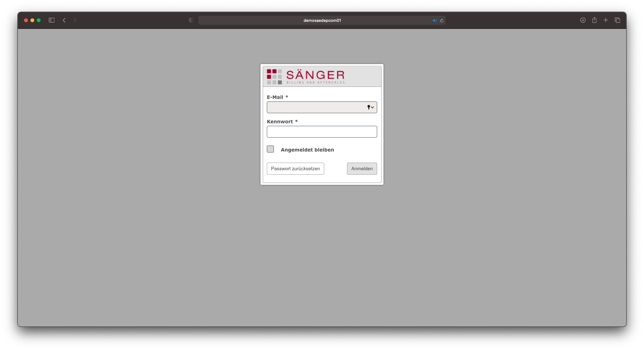
Task: Check the Angemeldet bleiben checkbox
Action: click(270, 149)
